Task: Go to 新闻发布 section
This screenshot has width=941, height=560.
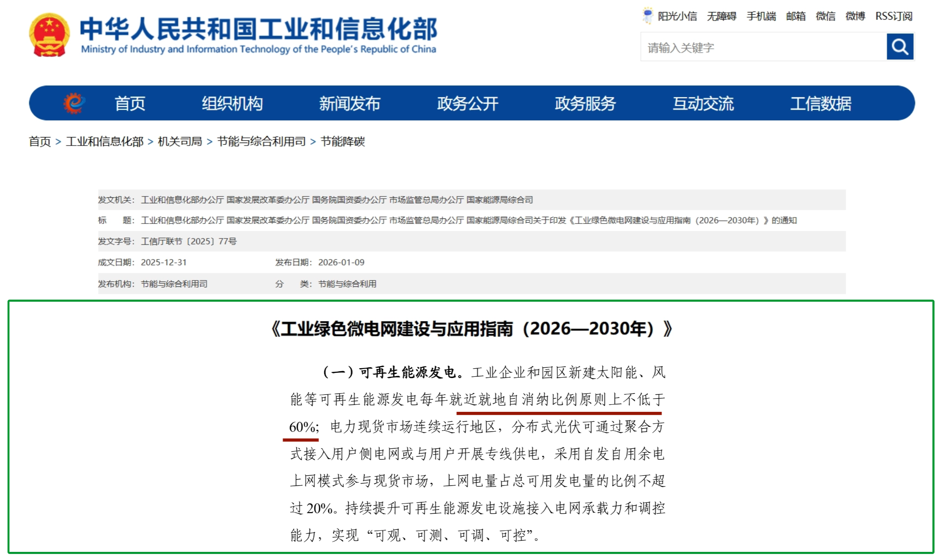Action: coord(350,104)
